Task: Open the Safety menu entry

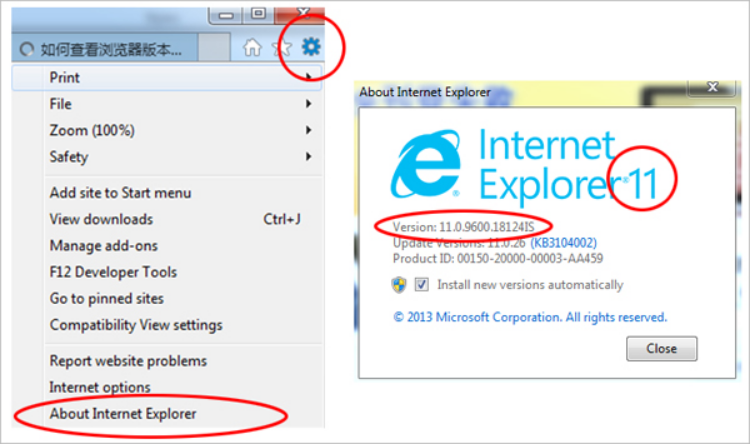Action: [x=167, y=156]
